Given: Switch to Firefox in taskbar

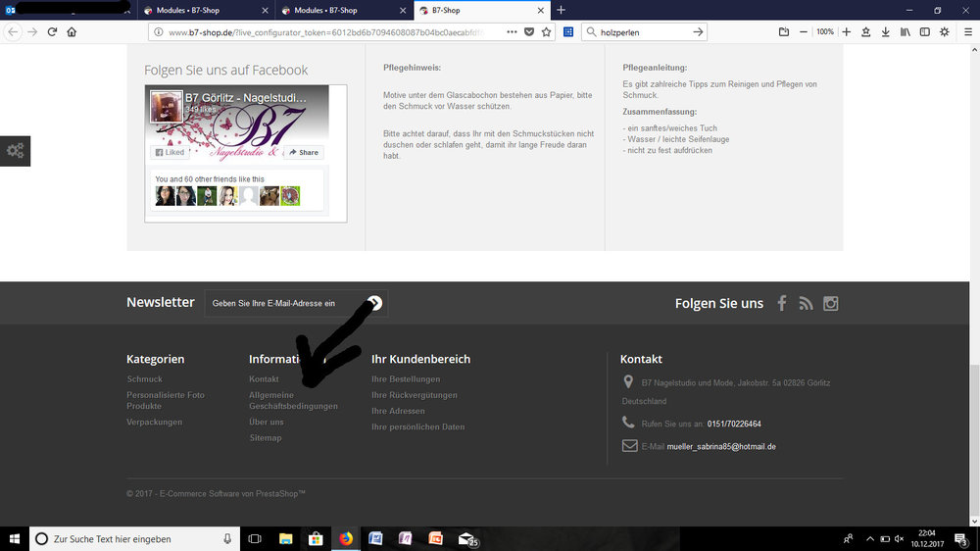Looking at the screenshot, I should coord(346,538).
